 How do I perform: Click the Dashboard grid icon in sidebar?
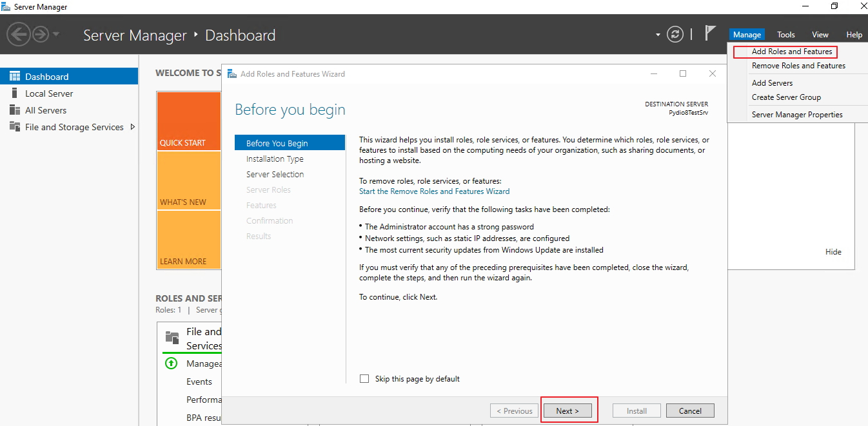point(14,76)
